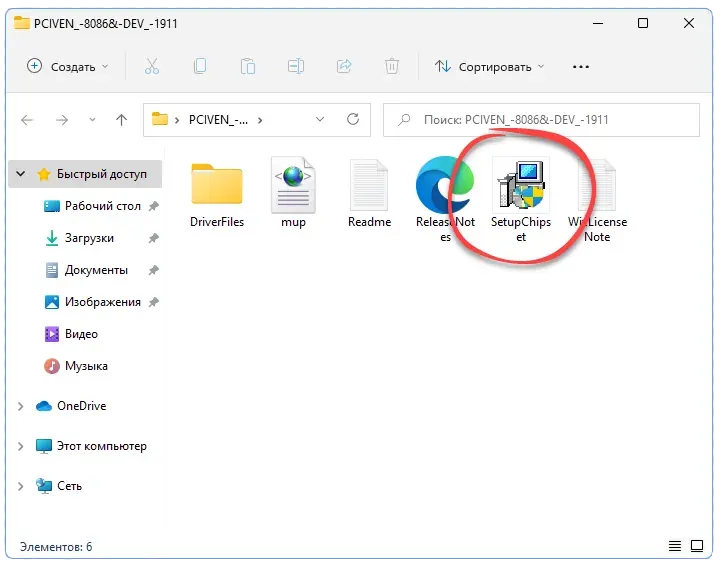Select the SetupChipset installer
Screen dimensions: 723x571
521,200
